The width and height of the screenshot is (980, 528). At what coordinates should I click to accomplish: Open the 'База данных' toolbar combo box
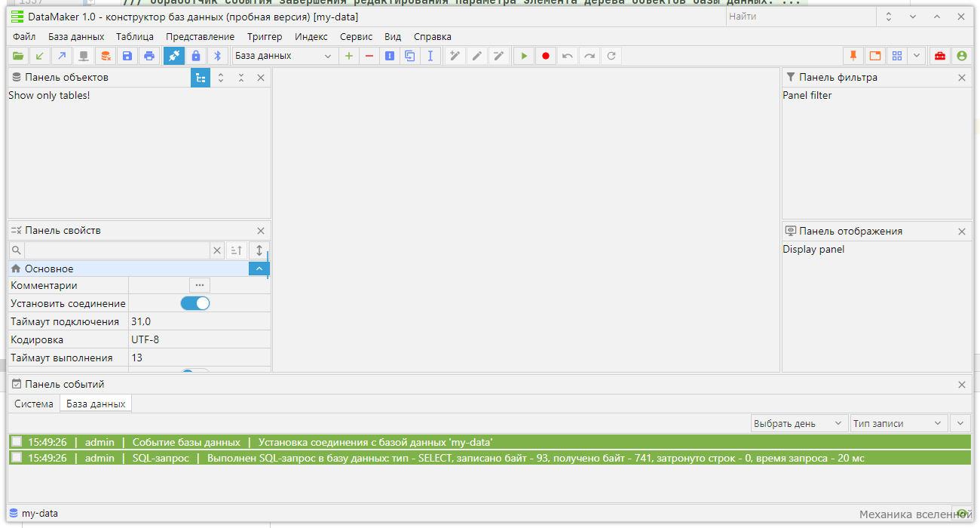point(283,56)
